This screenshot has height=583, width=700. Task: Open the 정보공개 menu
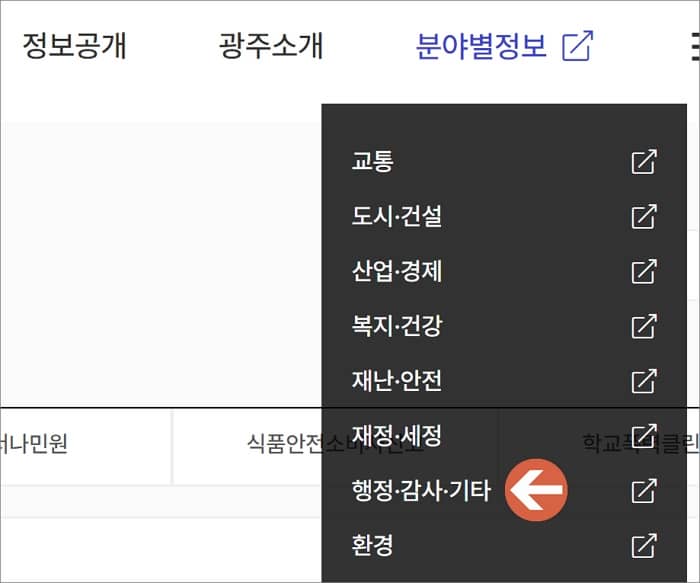click(75, 46)
